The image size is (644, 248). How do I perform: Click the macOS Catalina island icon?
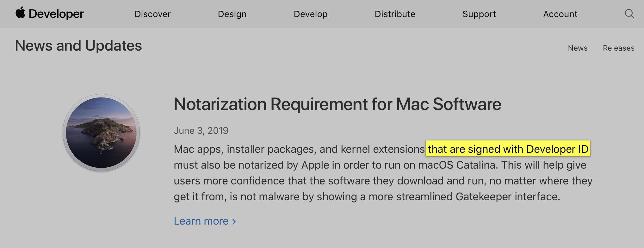101,133
